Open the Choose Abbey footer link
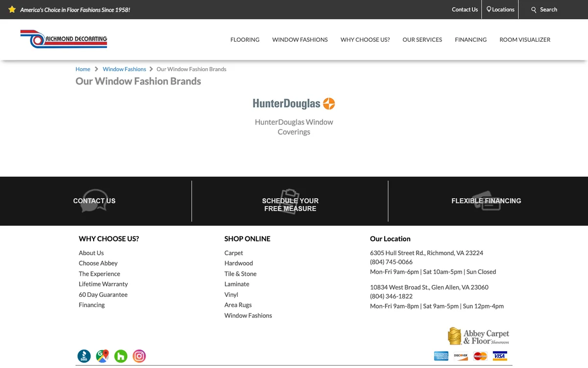The width and height of the screenshot is (588, 368). (x=98, y=263)
